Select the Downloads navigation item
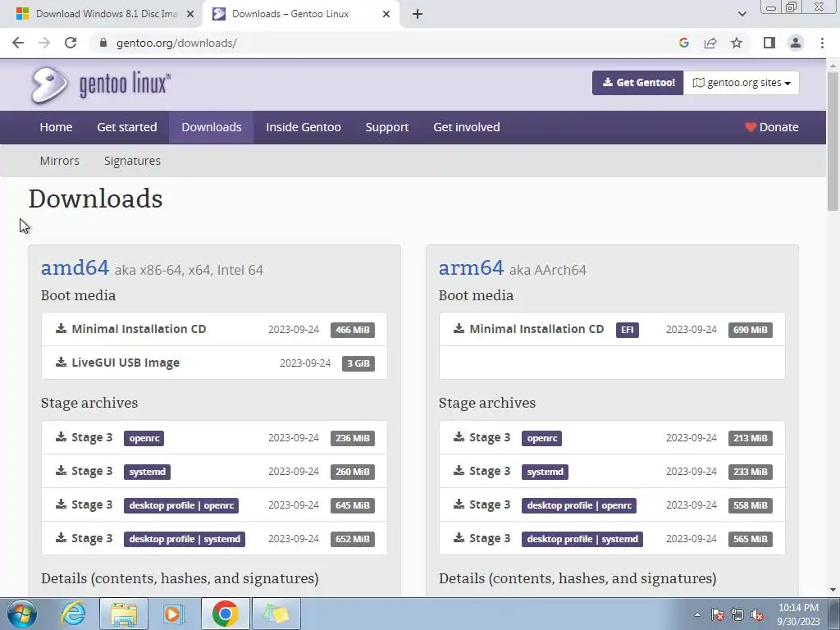Viewport: 840px width, 630px height. pyautogui.click(x=211, y=127)
